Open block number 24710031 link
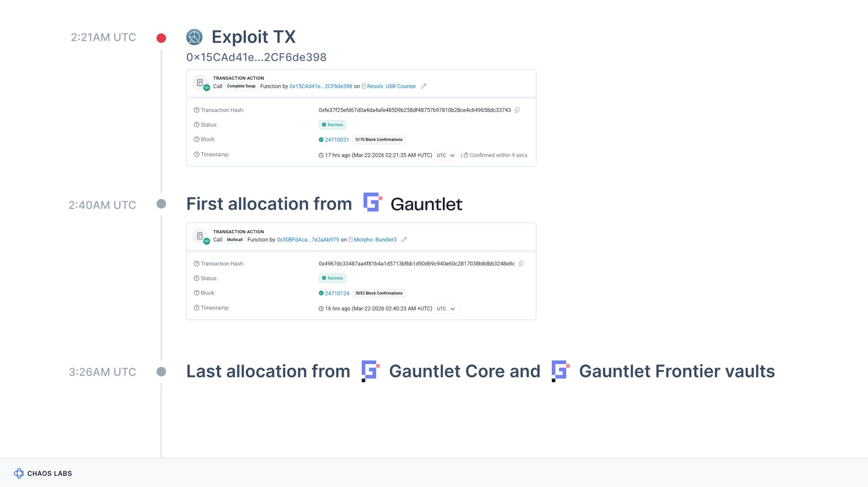Screen dimensions: 868x487 337,140
